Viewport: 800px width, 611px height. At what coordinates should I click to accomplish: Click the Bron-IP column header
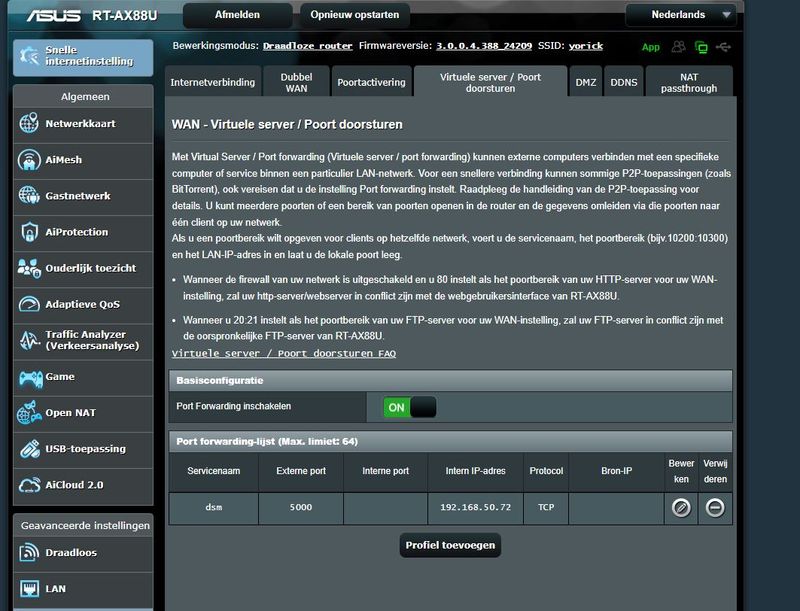click(616, 471)
